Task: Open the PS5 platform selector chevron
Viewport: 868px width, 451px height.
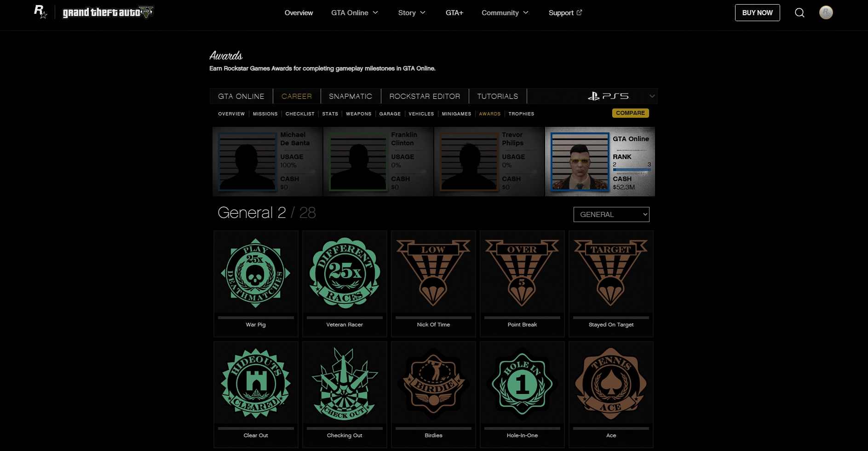Action: 652,96
